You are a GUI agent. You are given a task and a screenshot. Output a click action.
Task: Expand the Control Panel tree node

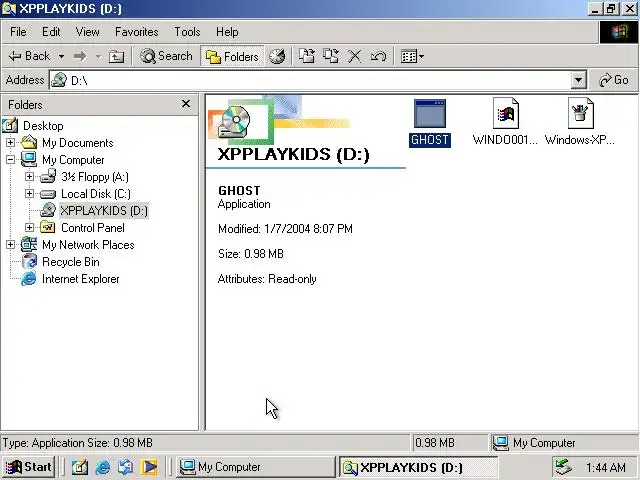29,227
